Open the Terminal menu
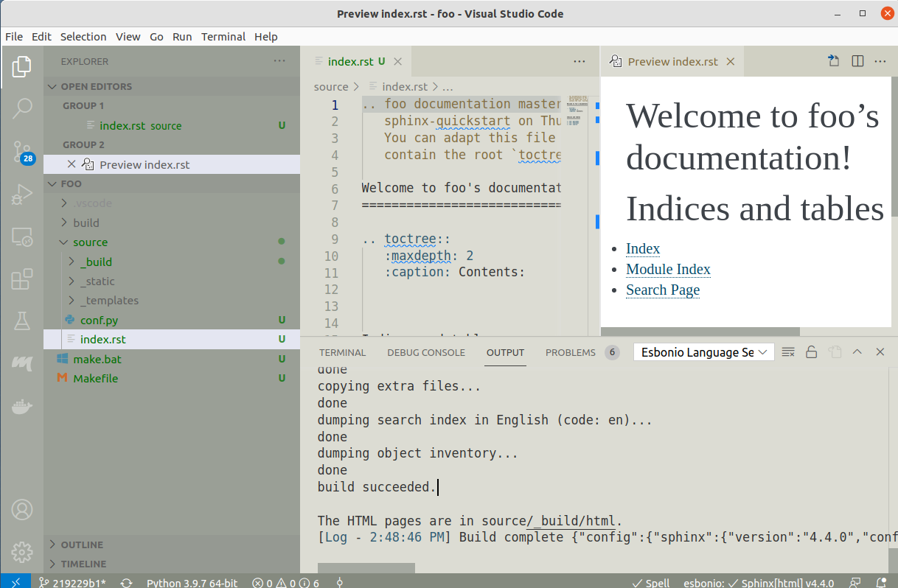The width and height of the screenshot is (898, 588). 223,36
